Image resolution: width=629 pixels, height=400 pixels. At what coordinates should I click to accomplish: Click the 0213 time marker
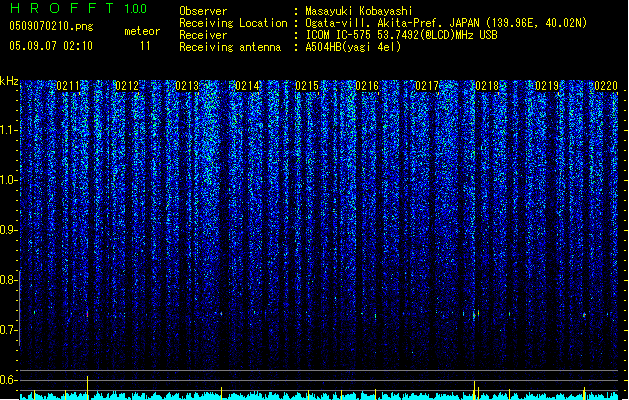(187, 86)
